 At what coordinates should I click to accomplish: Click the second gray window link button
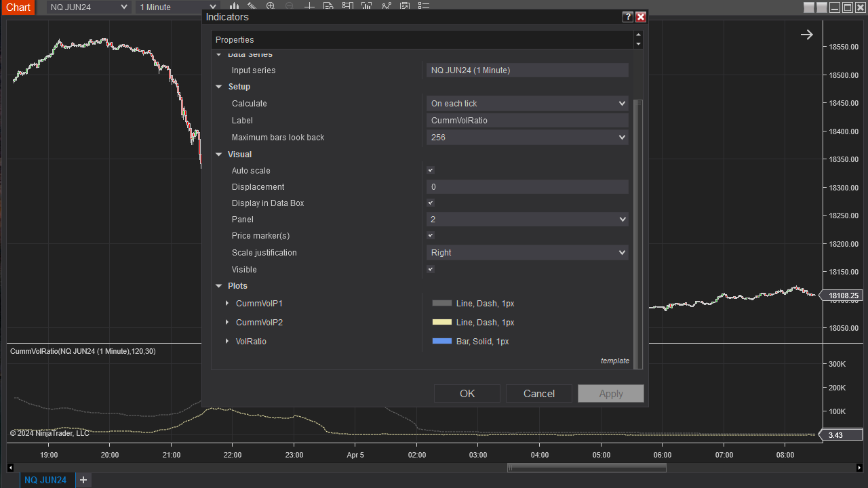822,7
